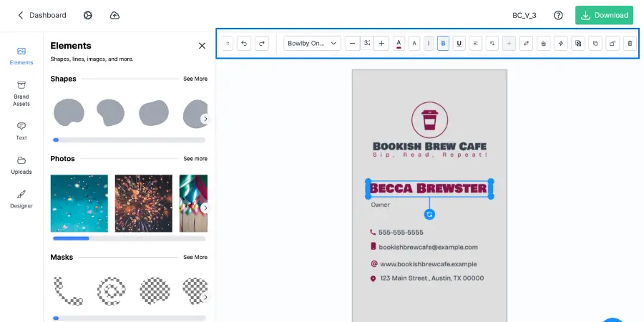Choose the teal confetti photo
The image size is (644, 322).
point(79,203)
